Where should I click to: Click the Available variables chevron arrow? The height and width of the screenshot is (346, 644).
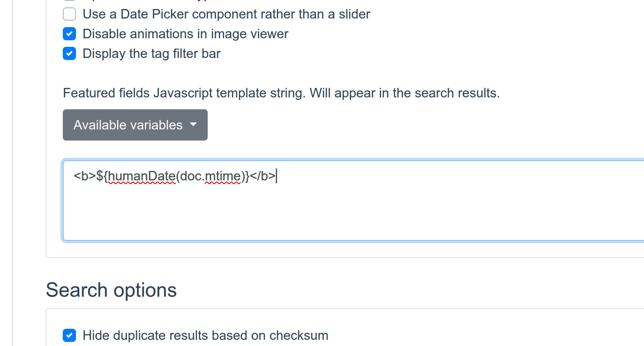coord(193,125)
